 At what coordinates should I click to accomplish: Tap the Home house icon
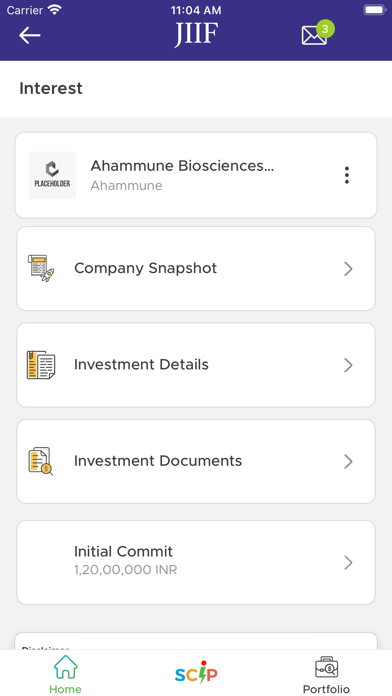[66, 667]
